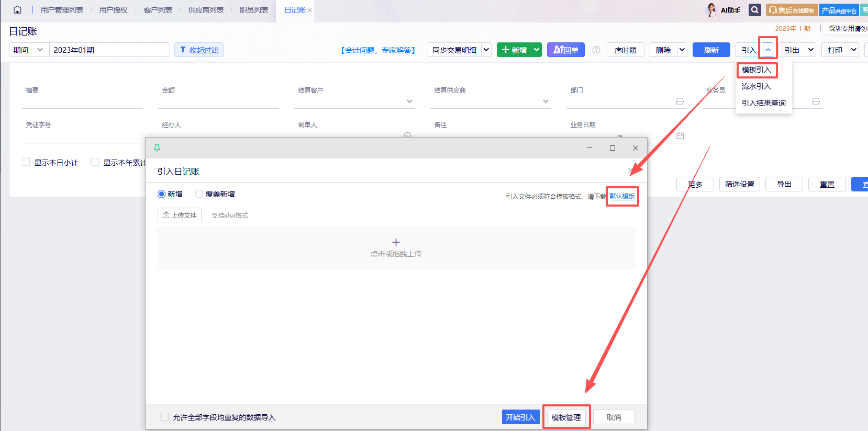Open the 业务员 selector ellipsis icon
This screenshot has height=431, width=868.
click(816, 101)
